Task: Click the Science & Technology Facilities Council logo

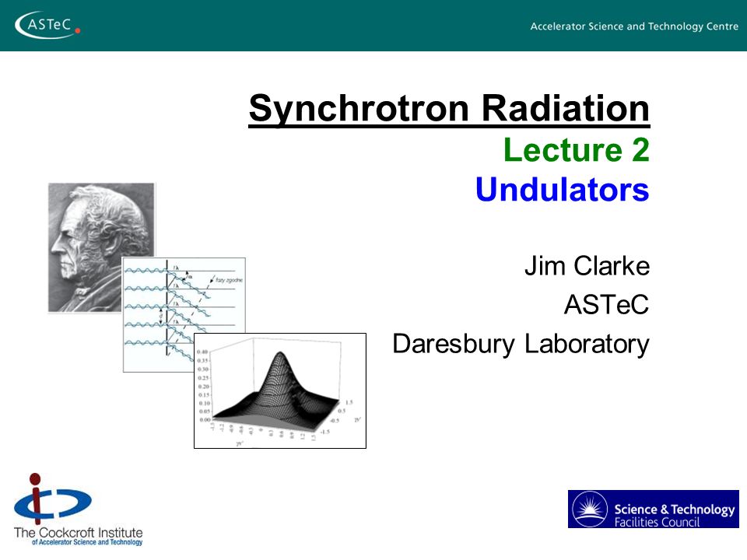Action: point(653,509)
